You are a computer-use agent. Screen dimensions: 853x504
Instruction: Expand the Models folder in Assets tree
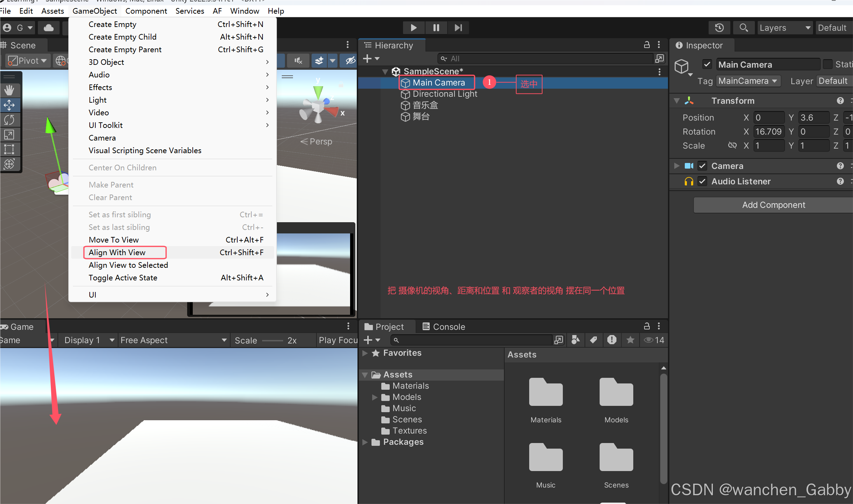pyautogui.click(x=375, y=397)
